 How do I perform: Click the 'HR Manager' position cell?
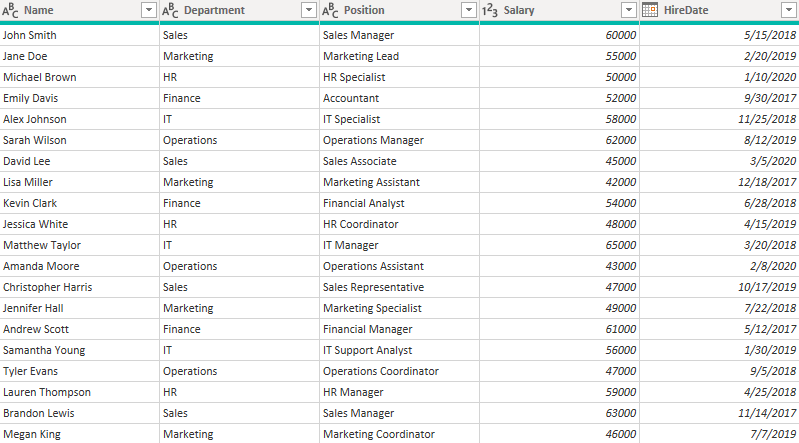tap(400, 392)
